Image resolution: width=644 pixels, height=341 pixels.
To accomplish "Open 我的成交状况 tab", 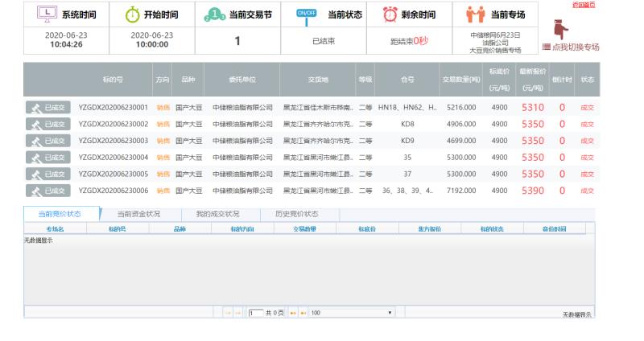I will (217, 214).
